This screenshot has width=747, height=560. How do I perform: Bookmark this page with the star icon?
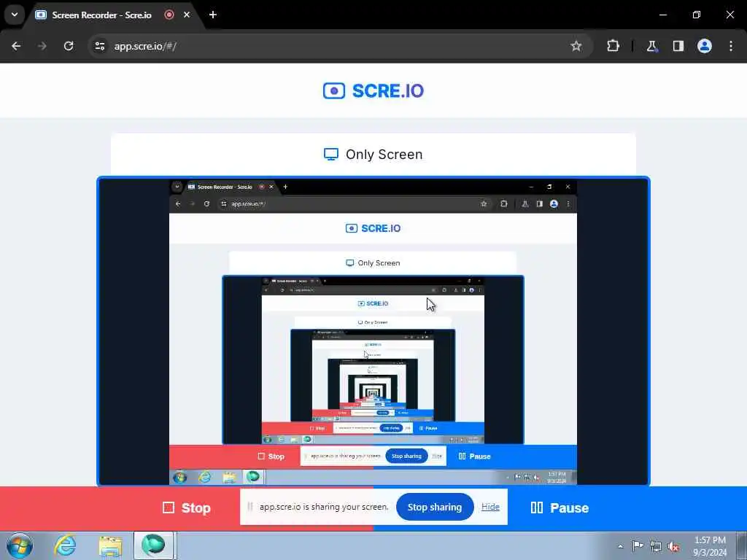pyautogui.click(x=576, y=46)
